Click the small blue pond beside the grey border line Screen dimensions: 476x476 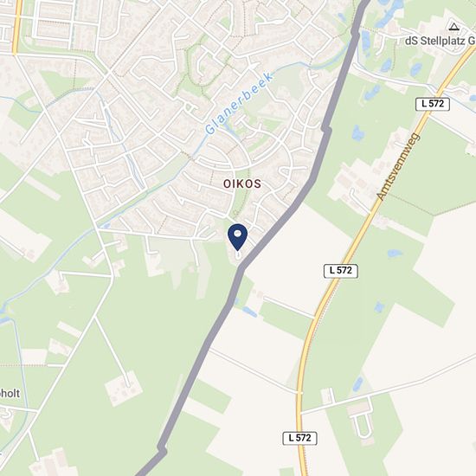coord(249,312)
